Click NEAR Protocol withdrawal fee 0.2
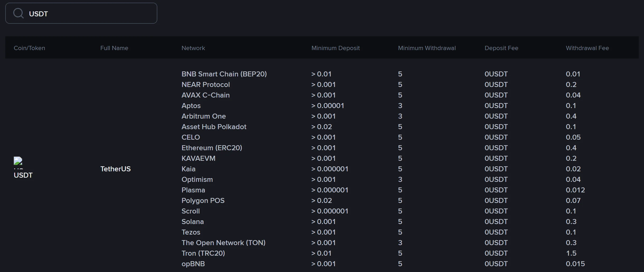Image resolution: width=644 pixels, height=272 pixels. click(x=571, y=85)
